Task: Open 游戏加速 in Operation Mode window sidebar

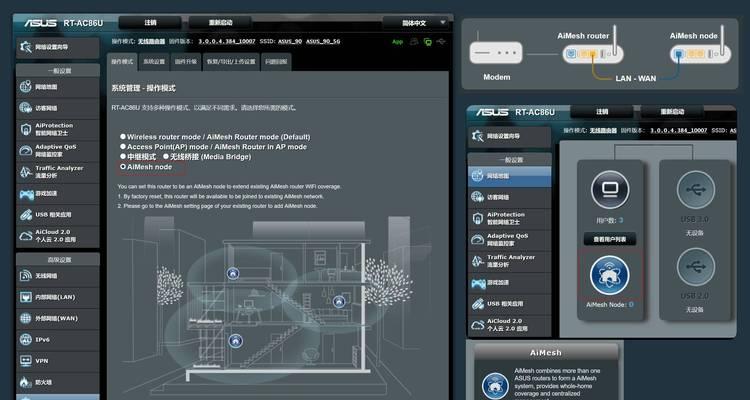Action: point(57,193)
